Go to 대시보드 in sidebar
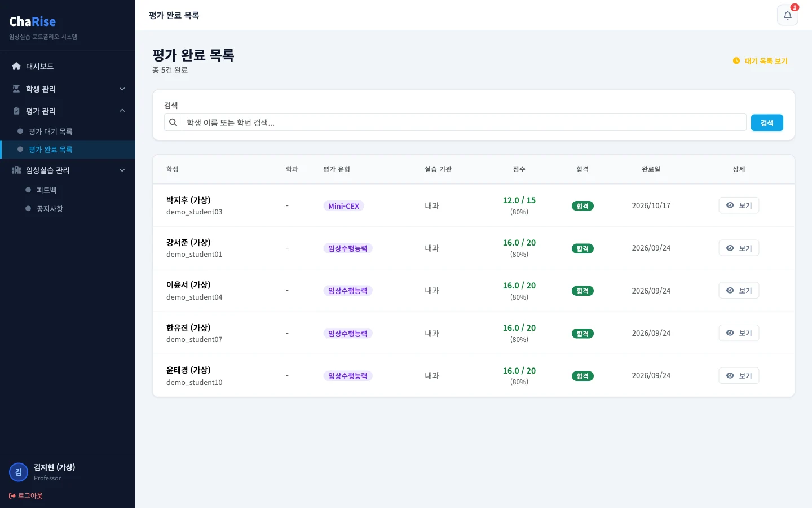Viewport: 812px width, 508px height. tap(68, 66)
